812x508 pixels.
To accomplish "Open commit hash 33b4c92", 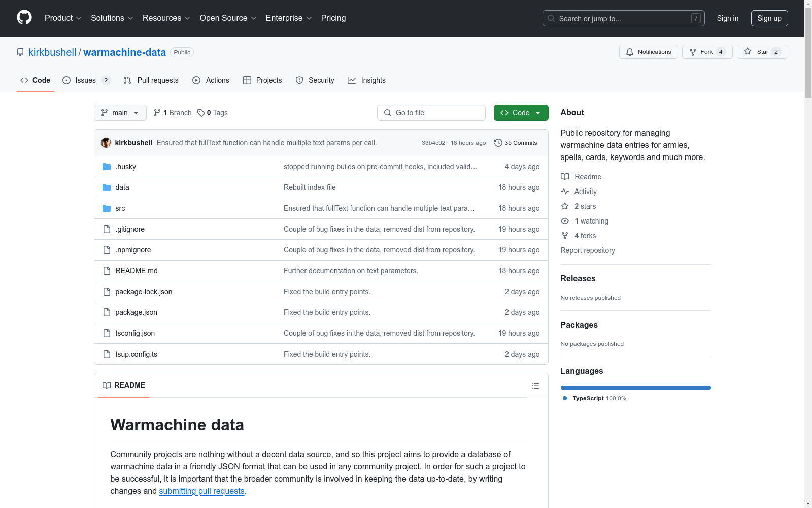I will click(x=433, y=143).
